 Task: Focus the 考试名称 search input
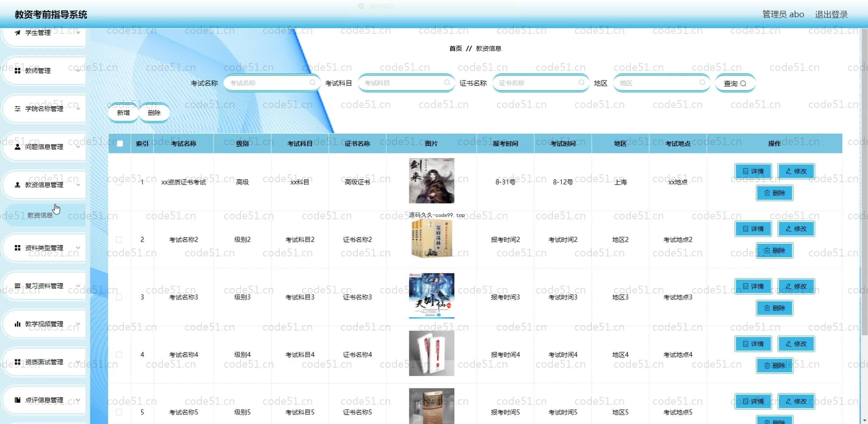click(x=272, y=83)
